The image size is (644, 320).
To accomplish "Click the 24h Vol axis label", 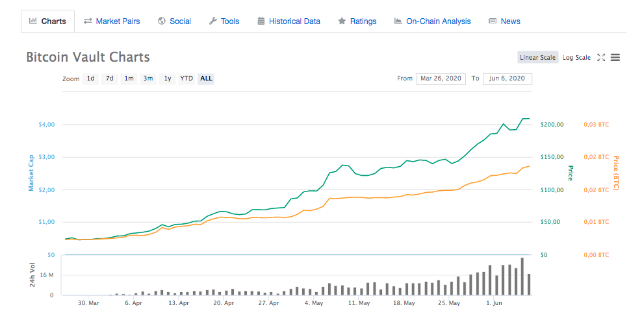I will coord(32,275).
